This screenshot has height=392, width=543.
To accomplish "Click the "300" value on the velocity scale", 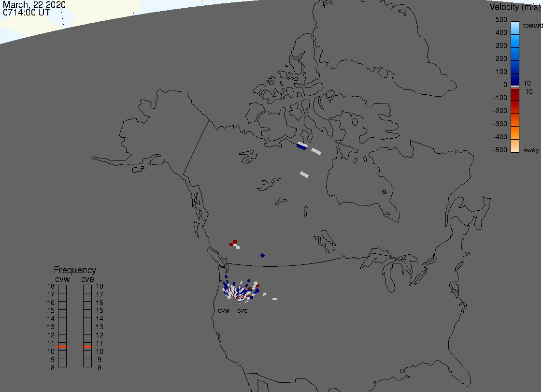I will 501,46.
